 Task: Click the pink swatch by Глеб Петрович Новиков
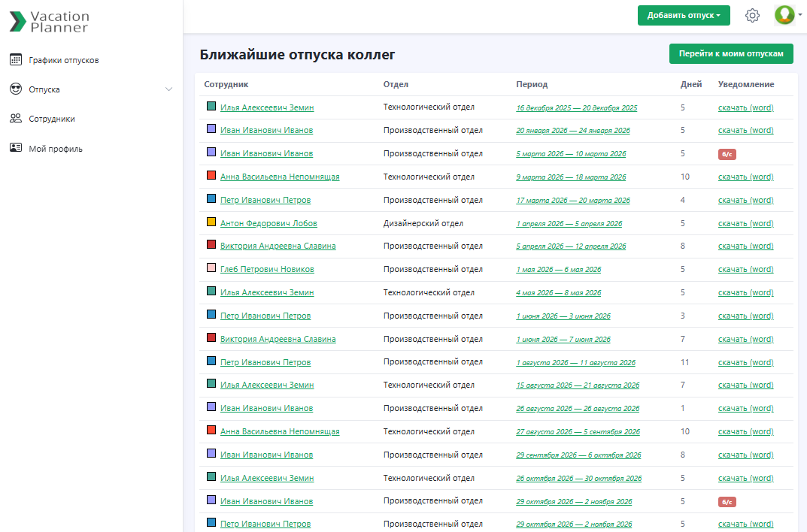211,268
